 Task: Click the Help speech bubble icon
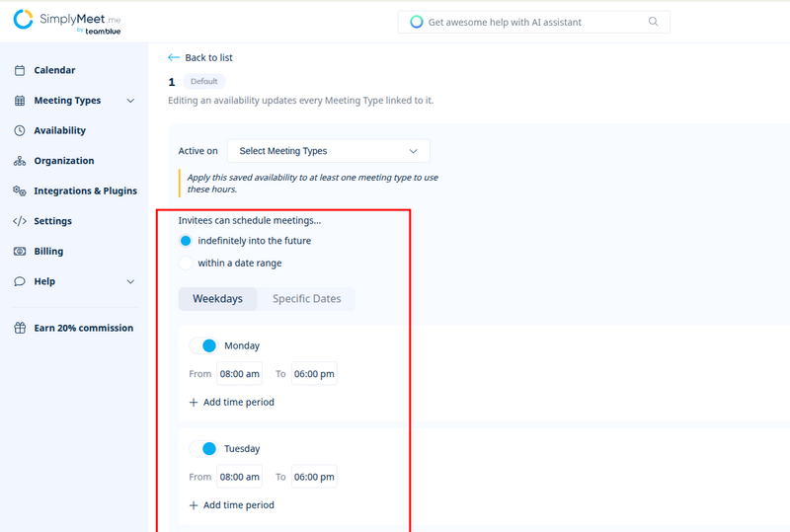coord(20,281)
